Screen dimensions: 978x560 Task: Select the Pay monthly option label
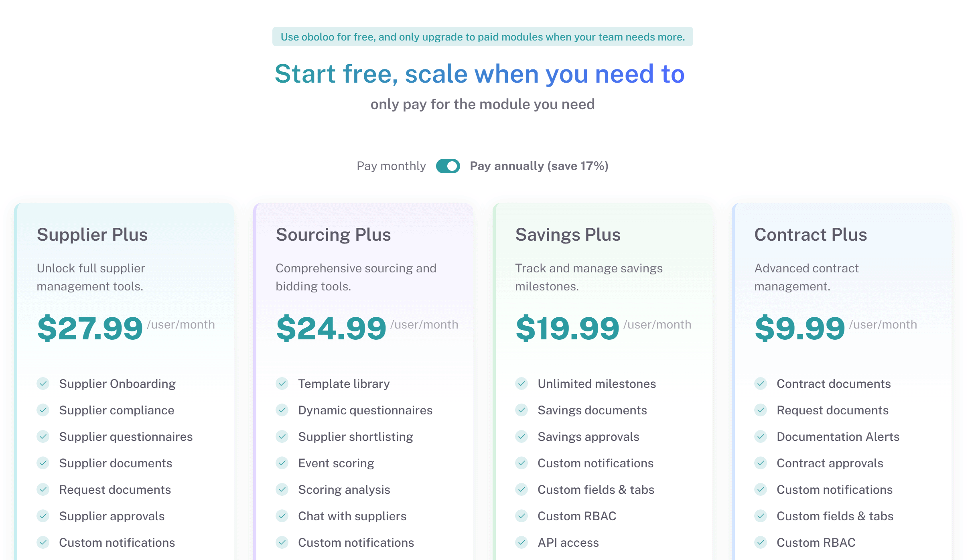[391, 166]
